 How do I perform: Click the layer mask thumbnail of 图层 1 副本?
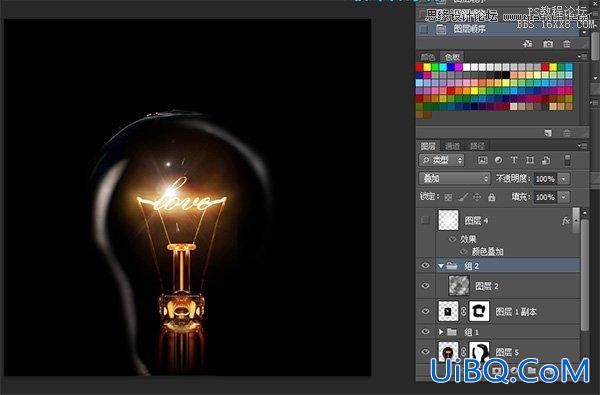click(x=479, y=311)
